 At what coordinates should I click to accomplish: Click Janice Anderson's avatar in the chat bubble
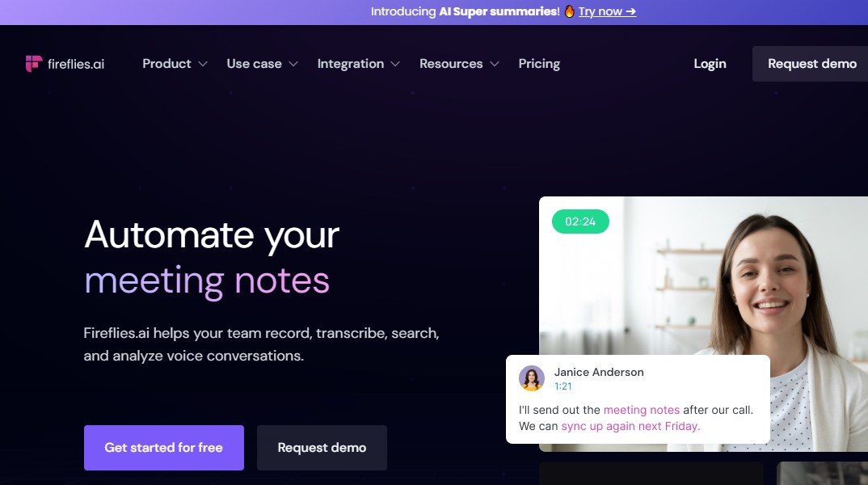pos(532,378)
